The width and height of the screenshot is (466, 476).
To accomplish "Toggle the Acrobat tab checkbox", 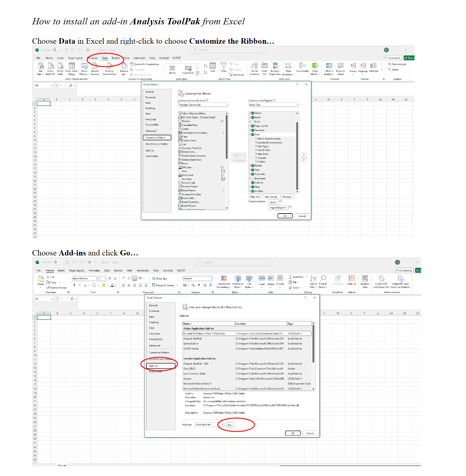I will [253, 191].
